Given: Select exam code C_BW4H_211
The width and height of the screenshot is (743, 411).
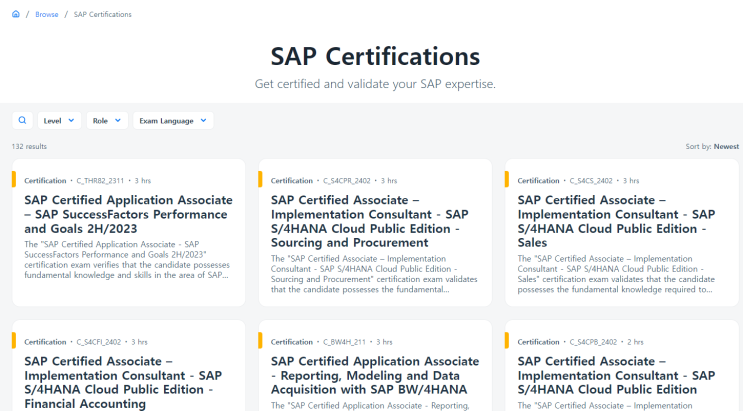Looking at the screenshot, I should point(344,342).
